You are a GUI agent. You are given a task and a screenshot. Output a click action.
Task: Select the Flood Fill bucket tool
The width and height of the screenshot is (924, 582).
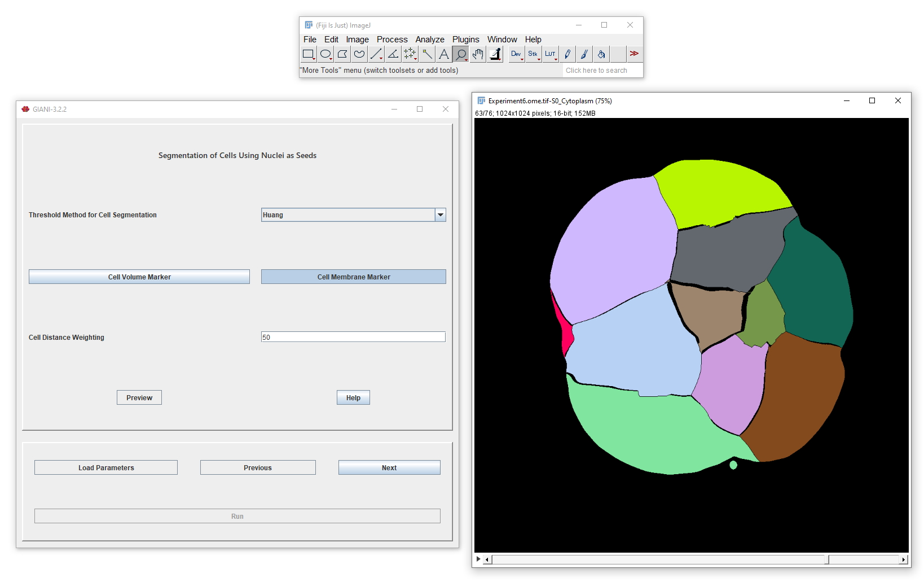pos(601,54)
